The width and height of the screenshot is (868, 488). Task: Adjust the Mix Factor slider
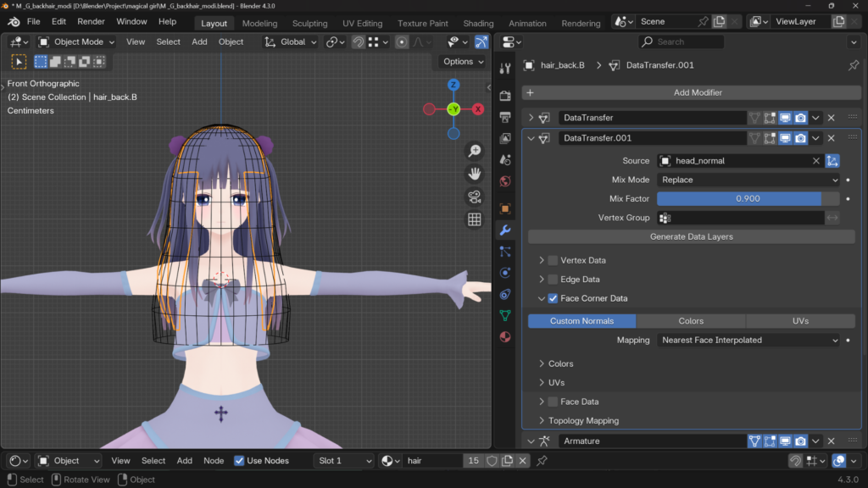[x=748, y=198]
